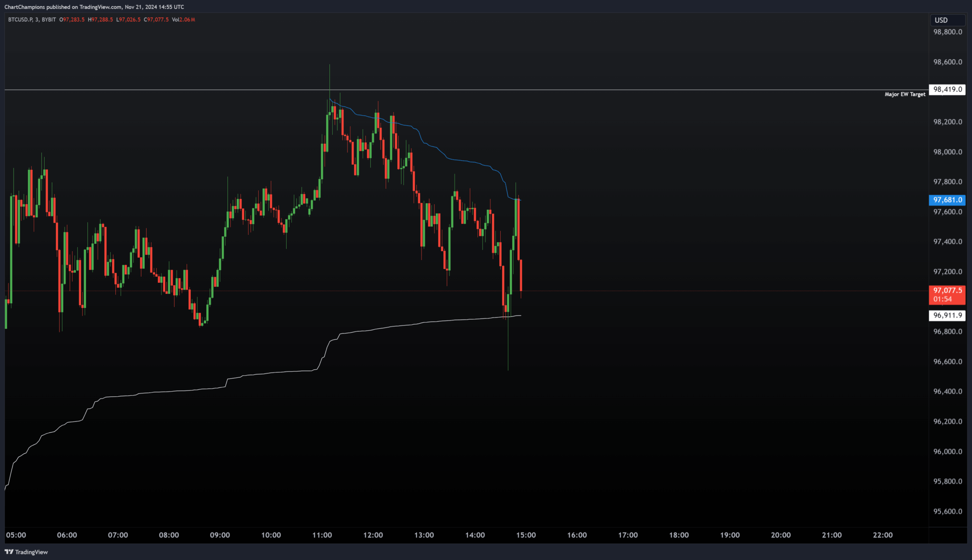This screenshot has width=972, height=560.
Task: Click the blue 97,681.0 price label
Action: (946, 200)
